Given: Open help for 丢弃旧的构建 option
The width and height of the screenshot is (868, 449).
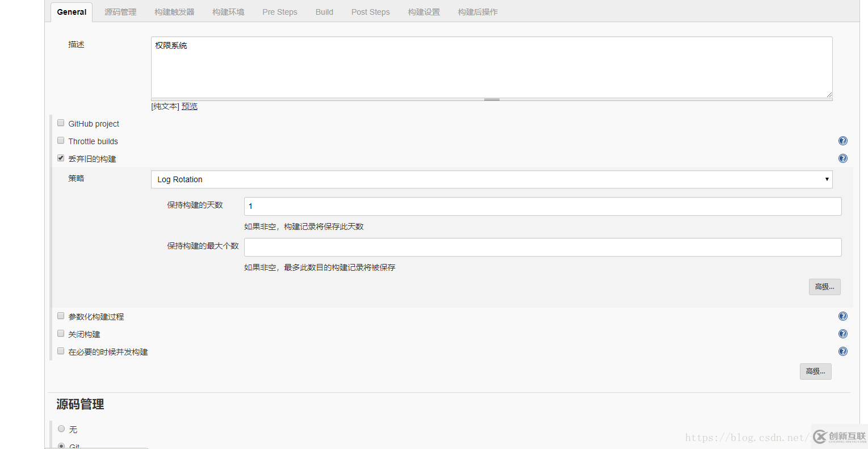Looking at the screenshot, I should (842, 158).
